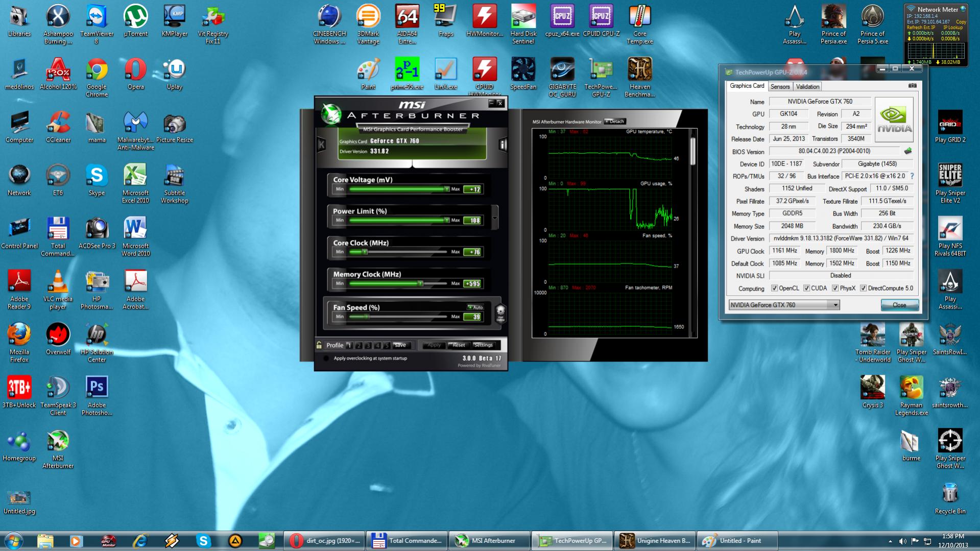Screen dimensions: 980x551
Task: Click the Copy link in Network Meter
Action: (961, 22)
